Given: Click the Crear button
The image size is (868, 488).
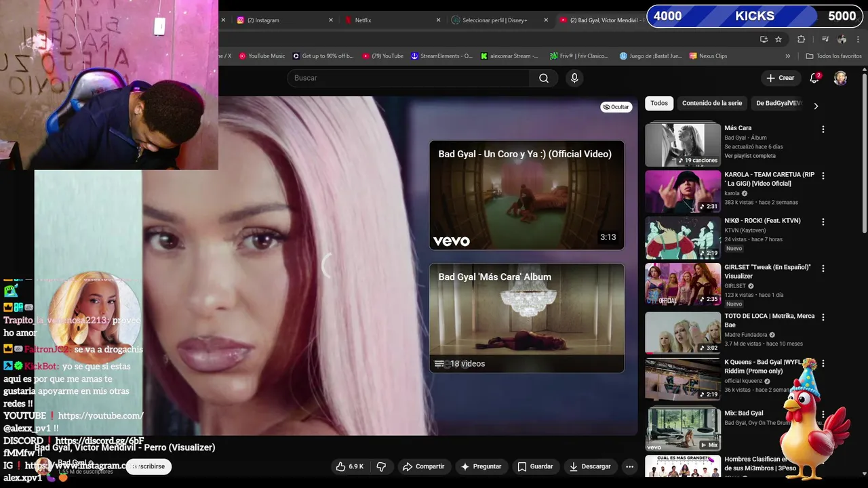Looking at the screenshot, I should click(x=780, y=78).
